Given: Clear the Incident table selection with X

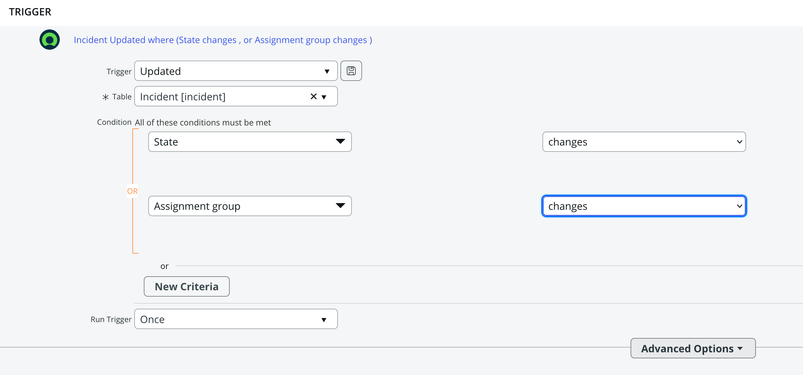Looking at the screenshot, I should point(313,96).
